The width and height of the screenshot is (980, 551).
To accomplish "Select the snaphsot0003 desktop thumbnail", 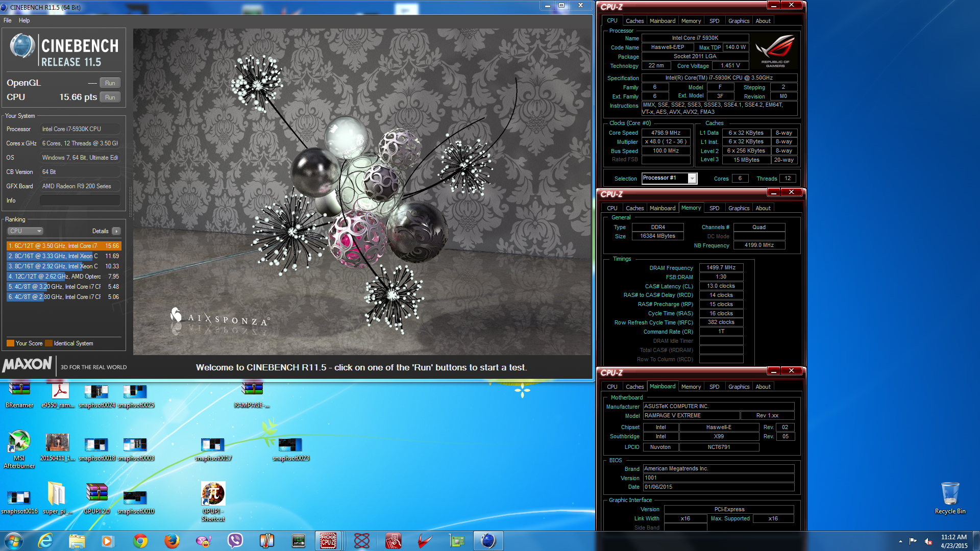I will click(x=136, y=449).
